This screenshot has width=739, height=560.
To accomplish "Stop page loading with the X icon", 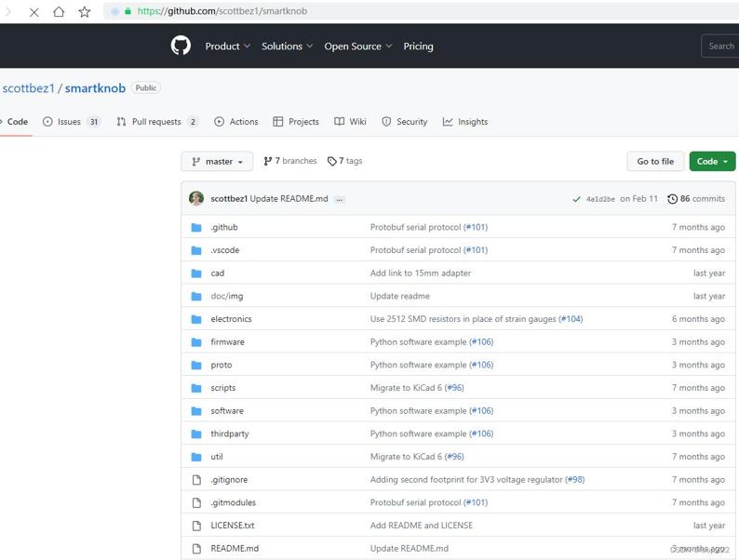I will (x=34, y=12).
